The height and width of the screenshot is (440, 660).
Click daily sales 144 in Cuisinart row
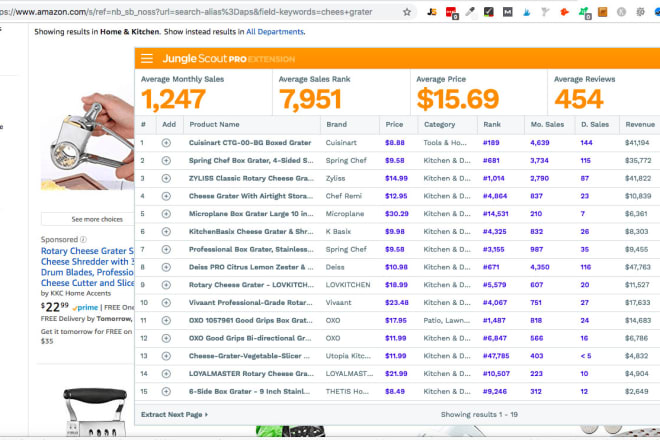(x=586, y=143)
